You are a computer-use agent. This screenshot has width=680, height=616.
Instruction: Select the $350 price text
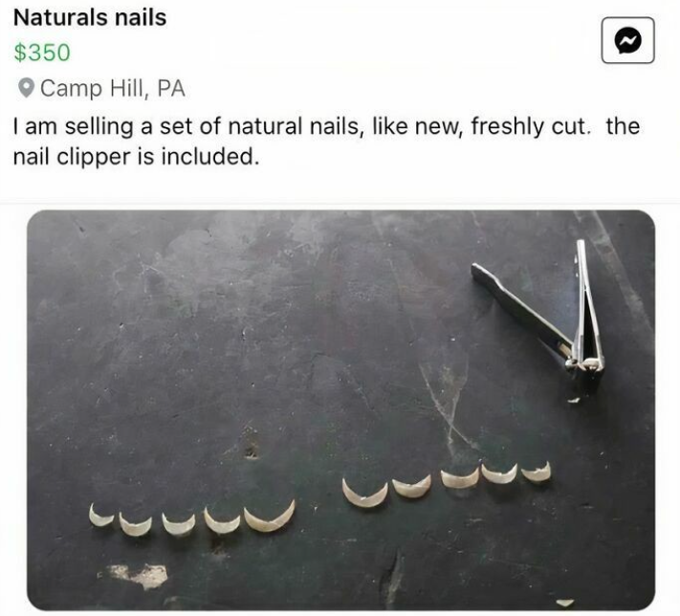(42, 53)
